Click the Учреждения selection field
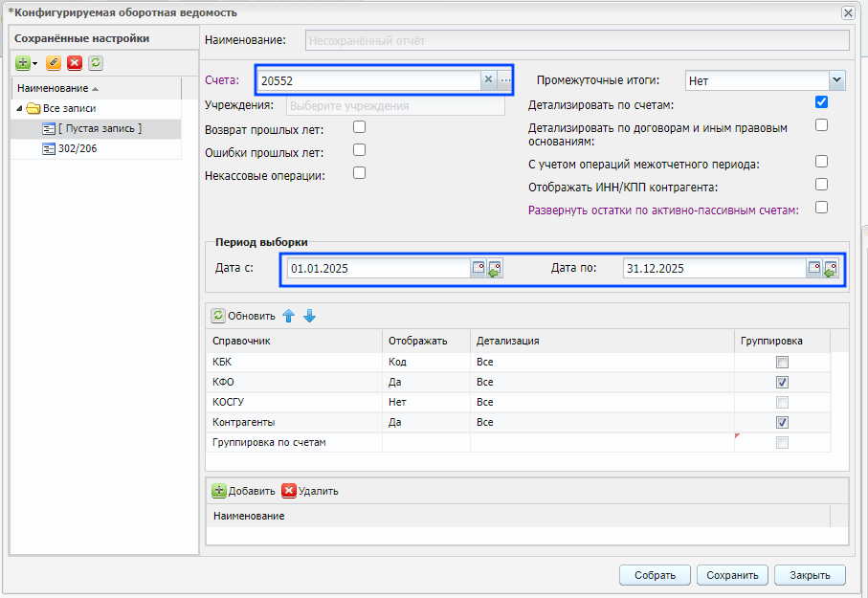Viewport: 868px width, 598px height. [395, 106]
